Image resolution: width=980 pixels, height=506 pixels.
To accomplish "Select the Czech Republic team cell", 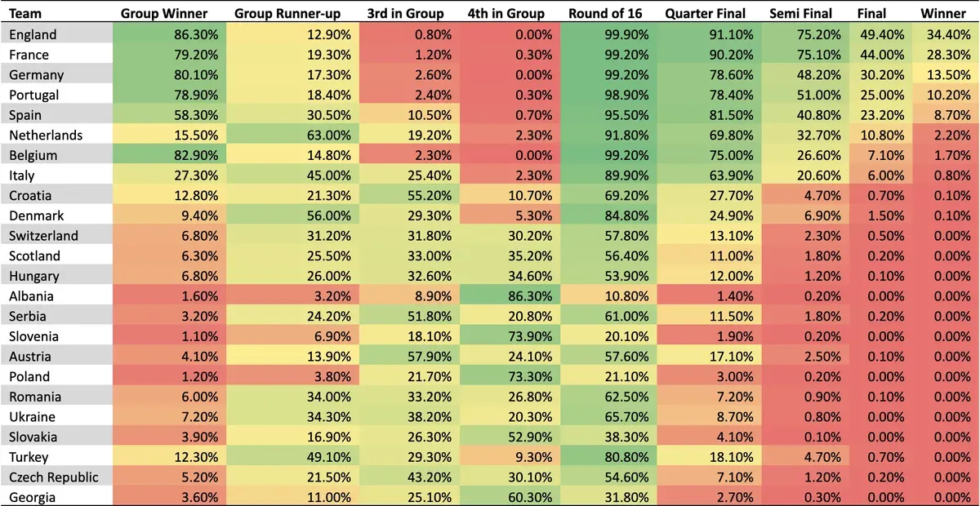I will pyautogui.click(x=51, y=477).
